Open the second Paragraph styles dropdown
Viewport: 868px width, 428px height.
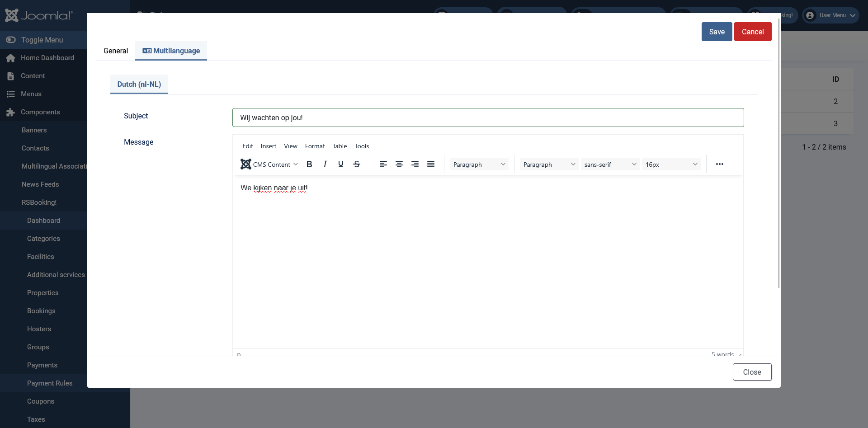(x=549, y=165)
